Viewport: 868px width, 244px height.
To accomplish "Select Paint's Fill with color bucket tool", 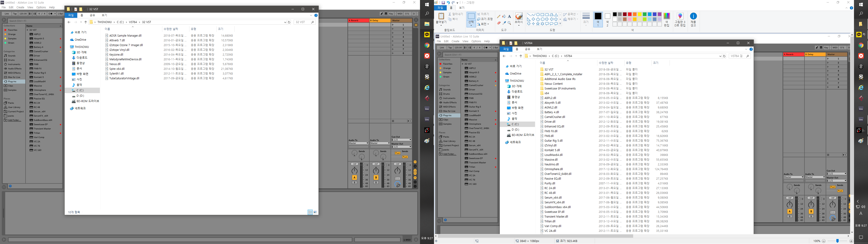I will [x=504, y=16].
